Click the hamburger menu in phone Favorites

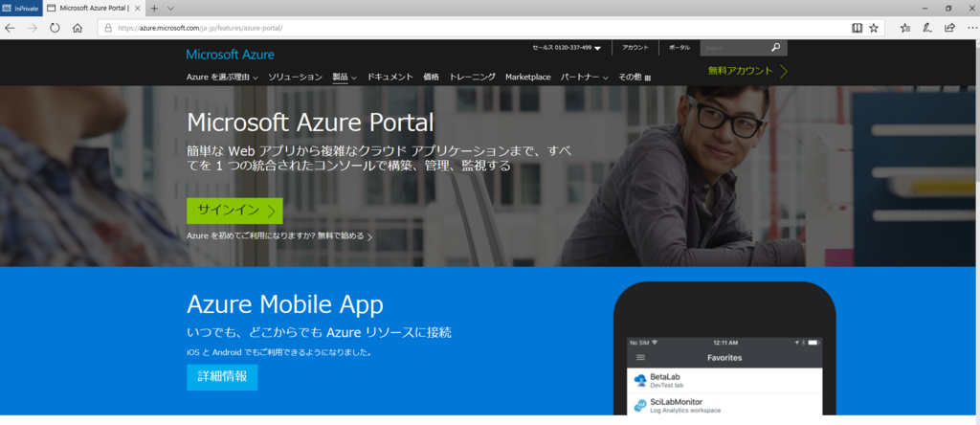coord(640,357)
